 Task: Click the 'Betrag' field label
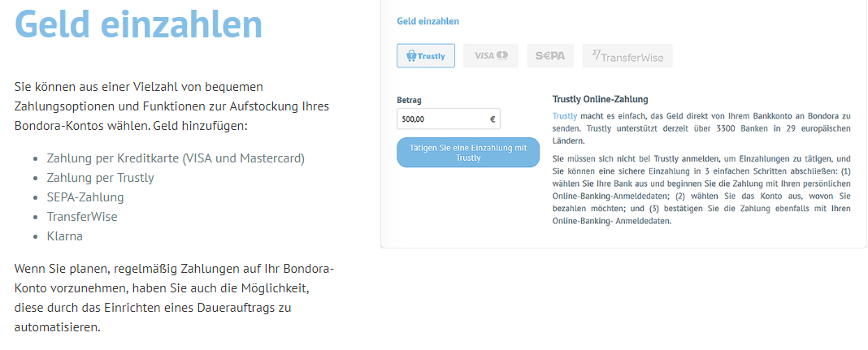[x=409, y=101]
